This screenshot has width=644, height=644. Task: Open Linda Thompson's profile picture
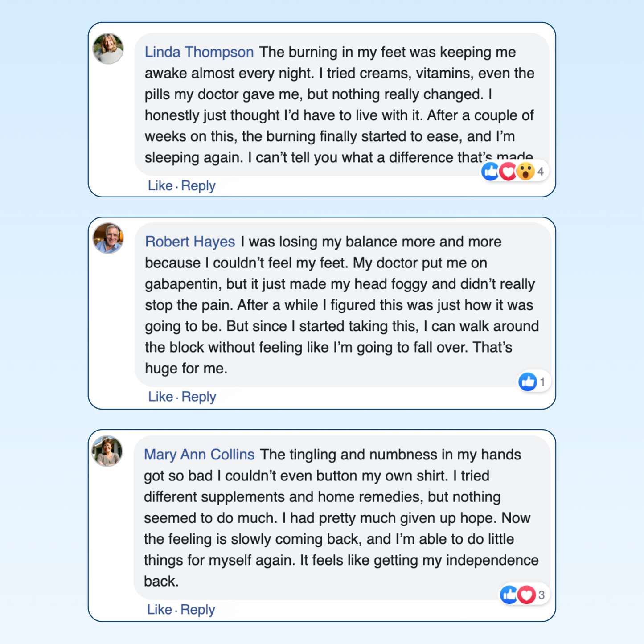point(108,49)
